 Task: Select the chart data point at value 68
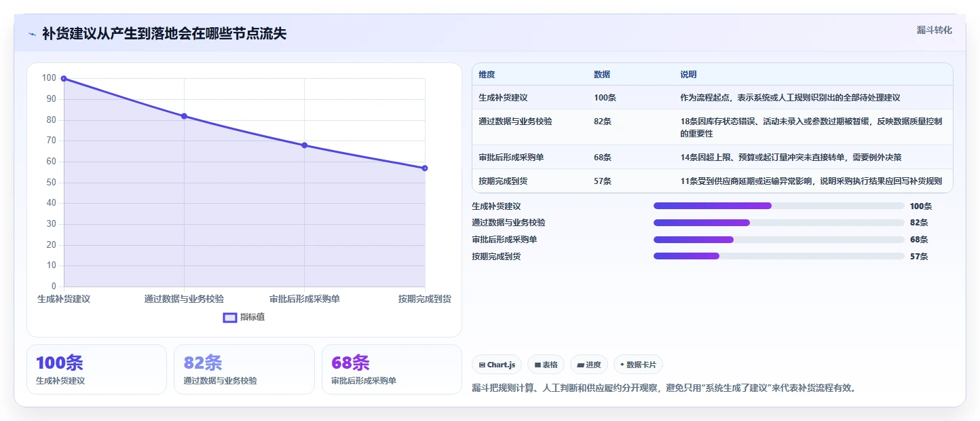(304, 145)
